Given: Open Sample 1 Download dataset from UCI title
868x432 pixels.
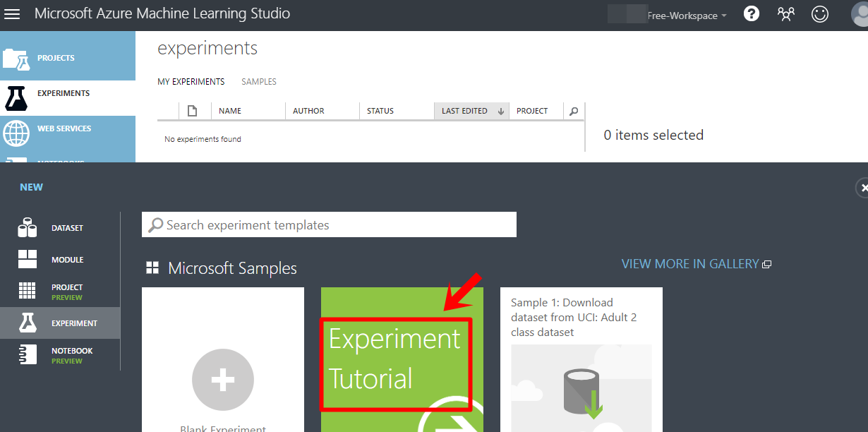Looking at the screenshot, I should [x=574, y=317].
